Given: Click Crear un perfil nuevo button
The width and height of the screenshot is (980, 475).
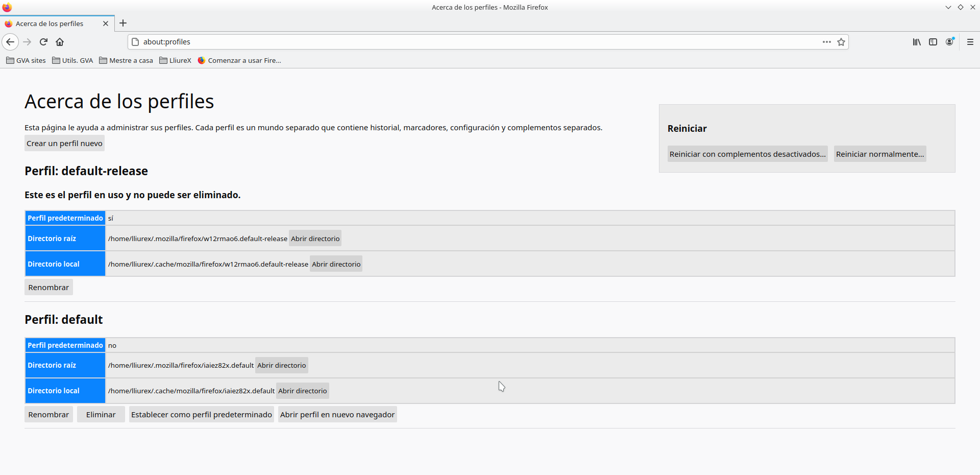Looking at the screenshot, I should (x=64, y=144).
